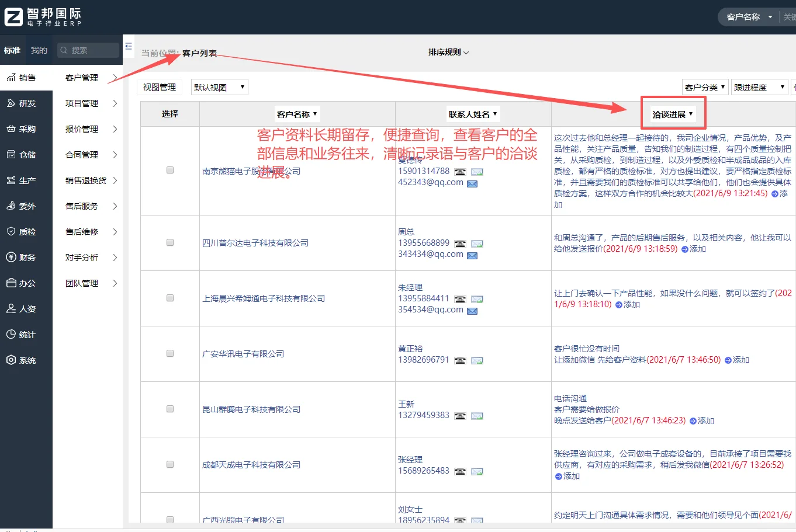This screenshot has height=532, width=796.
Task: Click the 智邦国际 logo
Action: pos(43,17)
